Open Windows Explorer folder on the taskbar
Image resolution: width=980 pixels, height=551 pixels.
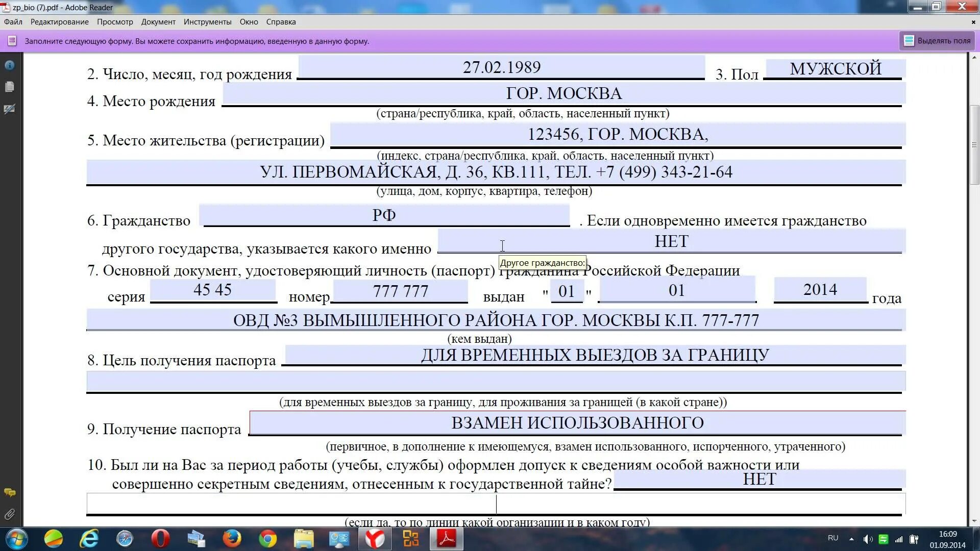tap(304, 539)
